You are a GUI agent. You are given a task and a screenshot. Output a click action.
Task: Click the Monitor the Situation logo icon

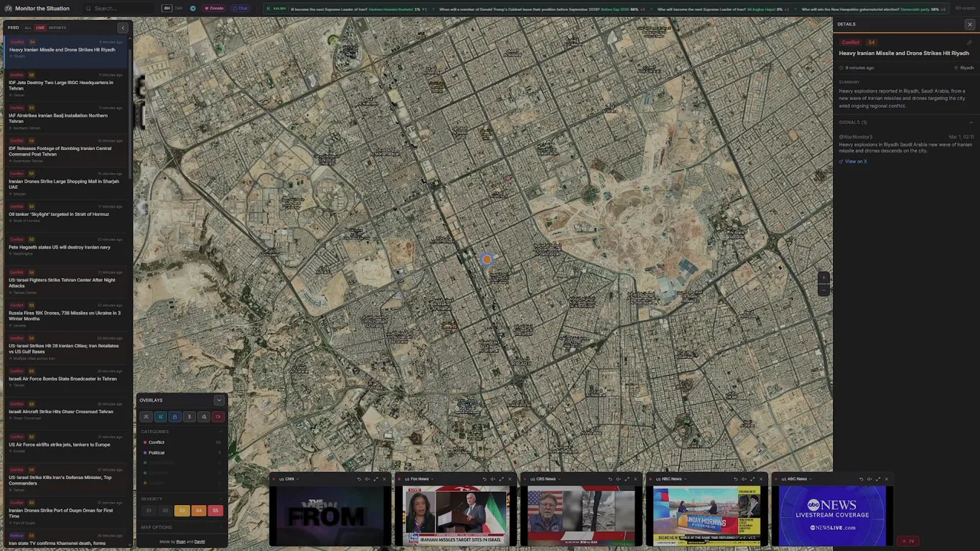pyautogui.click(x=8, y=8)
